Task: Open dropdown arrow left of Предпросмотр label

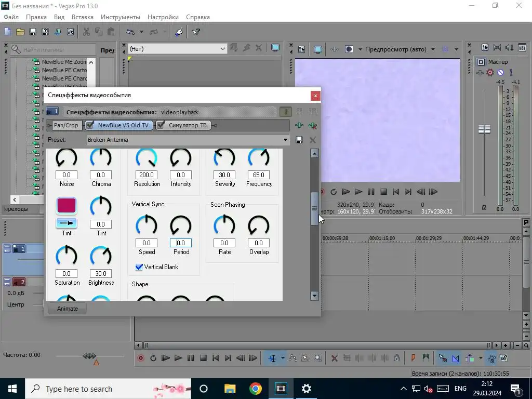Action: pyautogui.click(x=360, y=49)
